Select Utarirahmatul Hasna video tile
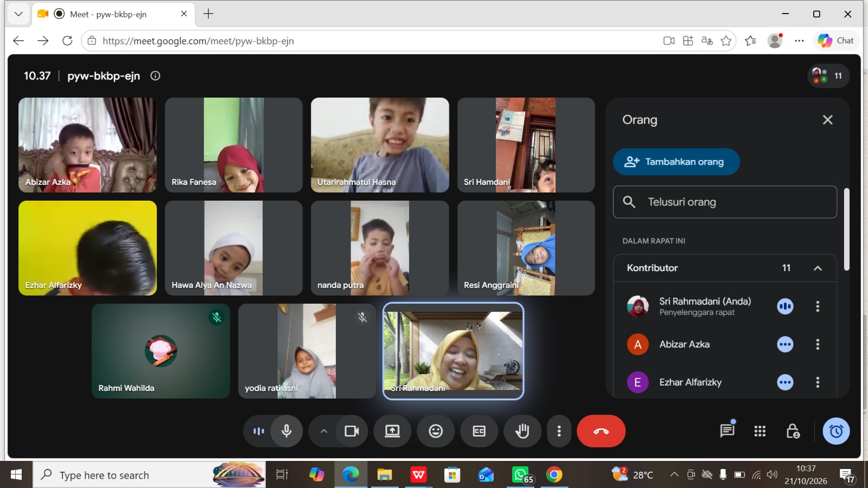Viewport: 868px width, 488px height. click(x=380, y=145)
